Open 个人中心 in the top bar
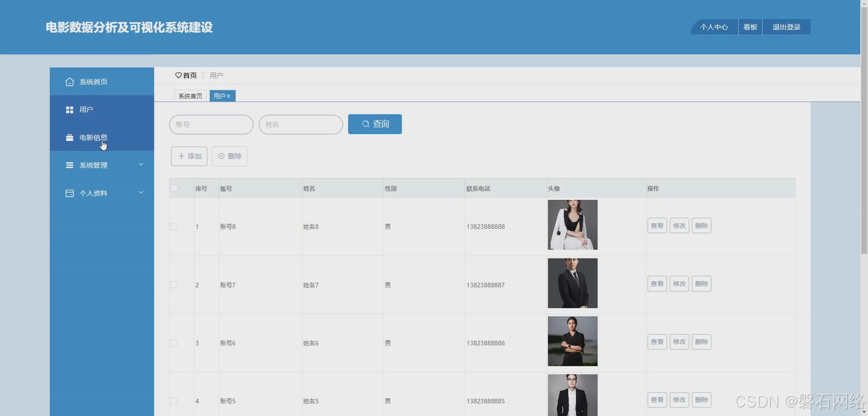 714,27
